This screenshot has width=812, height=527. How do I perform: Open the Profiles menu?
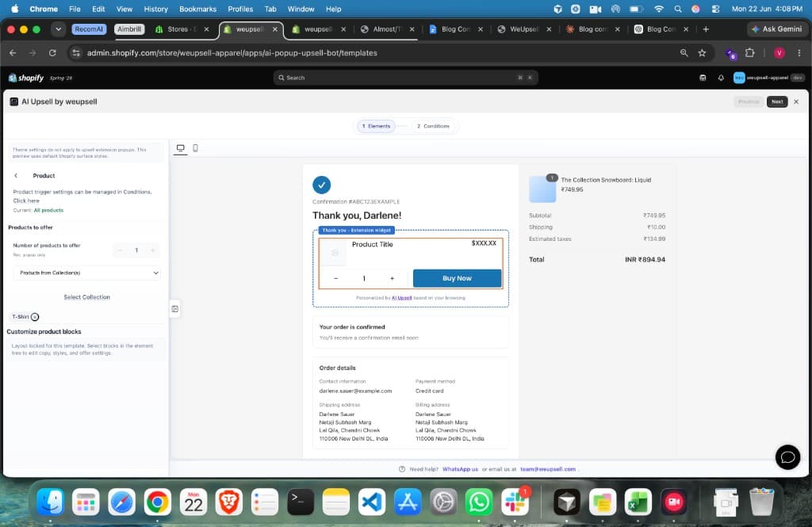click(240, 9)
